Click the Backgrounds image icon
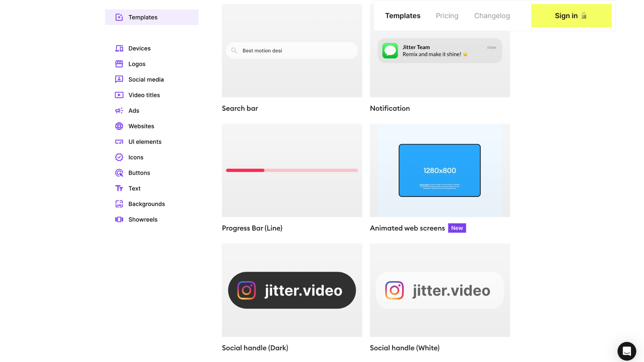644x362 pixels. coord(119,204)
